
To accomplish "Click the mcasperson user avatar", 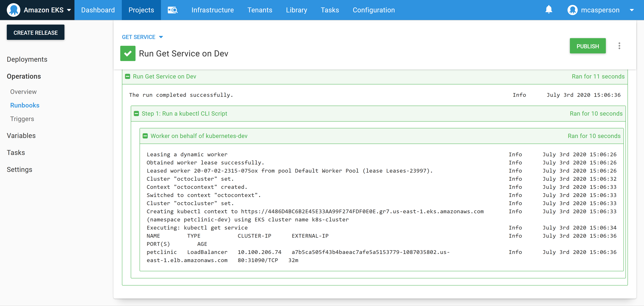I will (x=572, y=10).
